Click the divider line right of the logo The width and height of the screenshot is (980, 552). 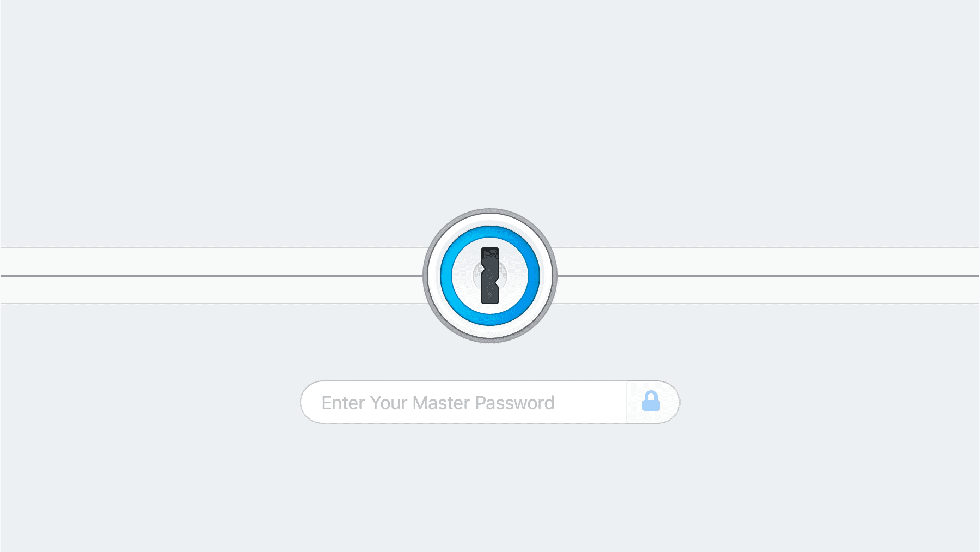click(x=768, y=276)
